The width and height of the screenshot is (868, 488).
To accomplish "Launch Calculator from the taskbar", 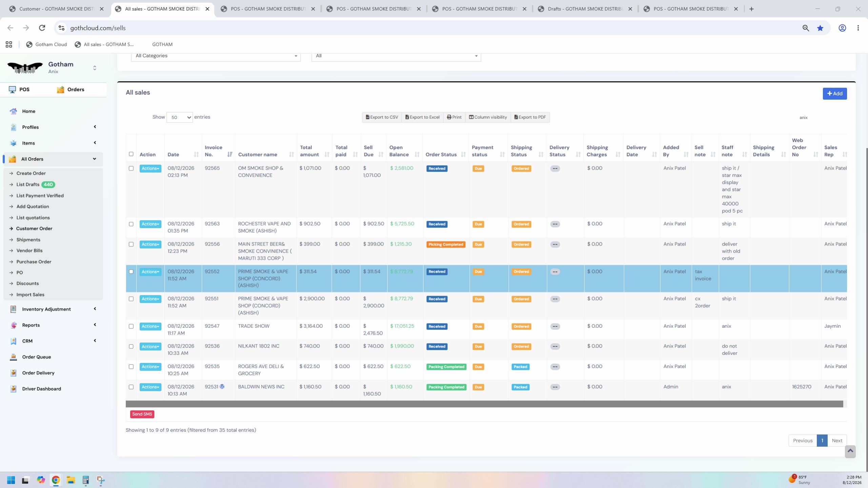I will (85, 480).
